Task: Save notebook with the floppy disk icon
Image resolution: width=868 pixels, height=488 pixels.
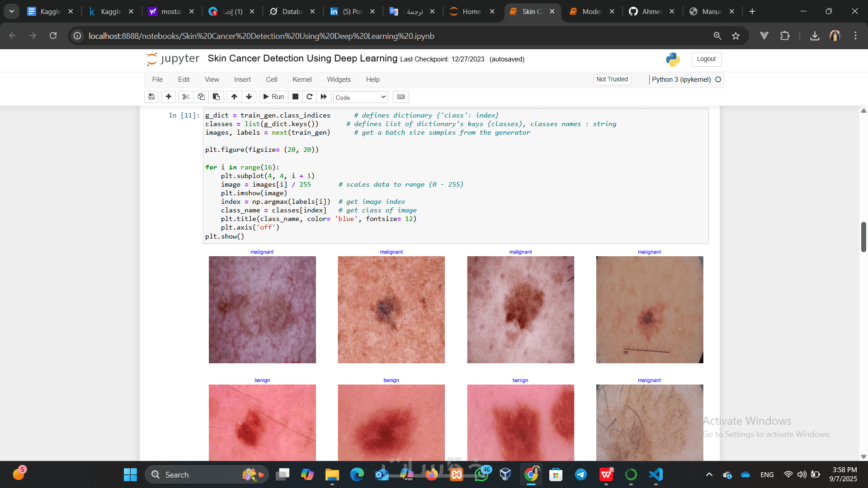Action: point(151,97)
